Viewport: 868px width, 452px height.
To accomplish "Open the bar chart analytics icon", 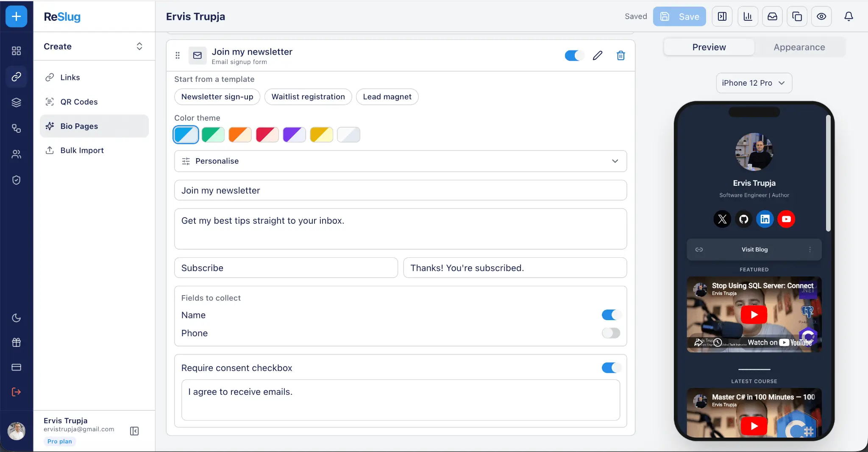I will tap(748, 17).
